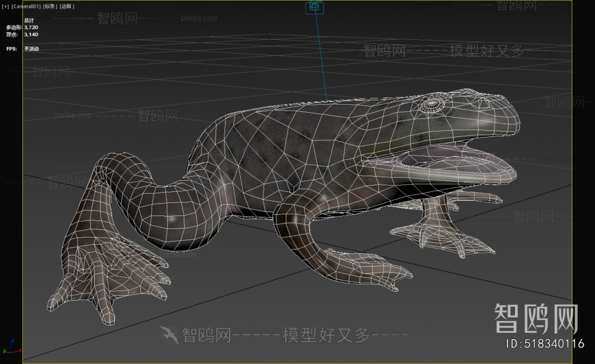This screenshot has width=595, height=364.
Task: Click the vertex count value 3,140
Action: click(31, 34)
